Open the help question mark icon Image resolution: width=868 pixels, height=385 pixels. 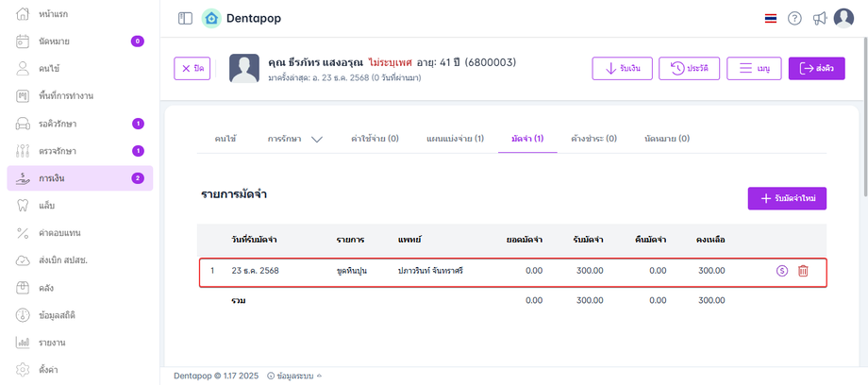click(x=794, y=19)
